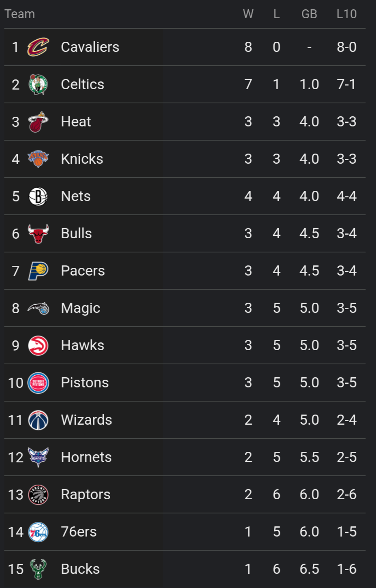This screenshot has width=376, height=588.
Task: Click the Team column header
Action: click(x=20, y=14)
